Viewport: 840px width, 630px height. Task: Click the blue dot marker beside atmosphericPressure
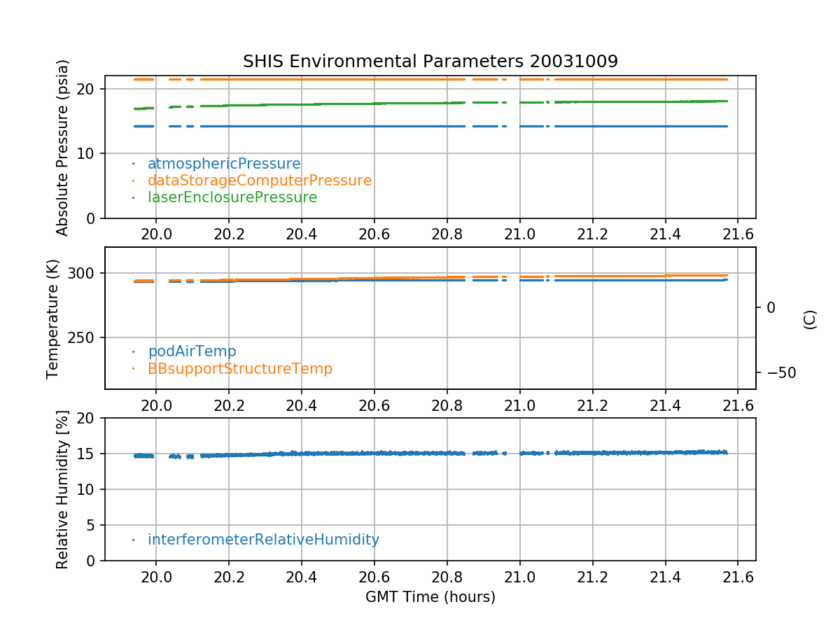tap(133, 164)
